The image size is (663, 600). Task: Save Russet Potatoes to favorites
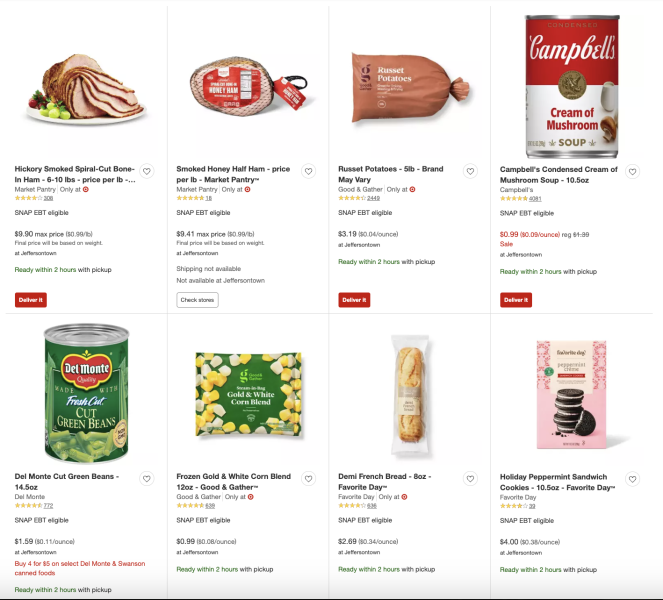[x=470, y=171]
